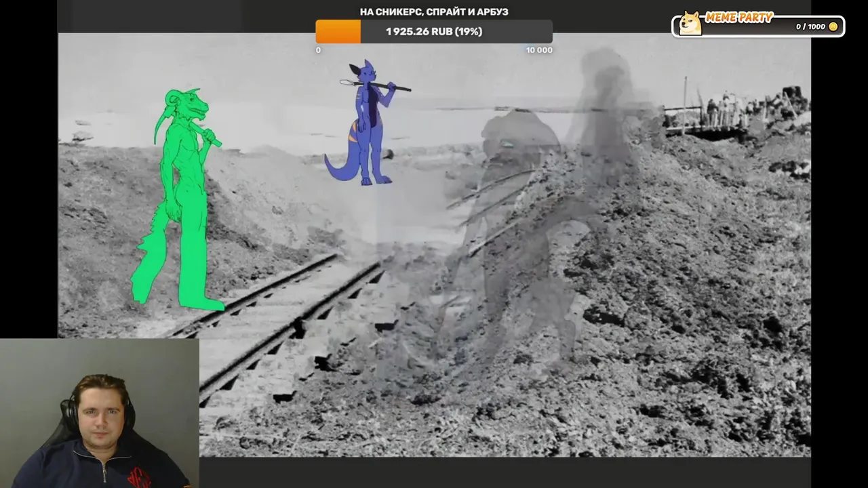868x488 pixels.
Task: Click the "10 000" goal value
Action: point(539,50)
